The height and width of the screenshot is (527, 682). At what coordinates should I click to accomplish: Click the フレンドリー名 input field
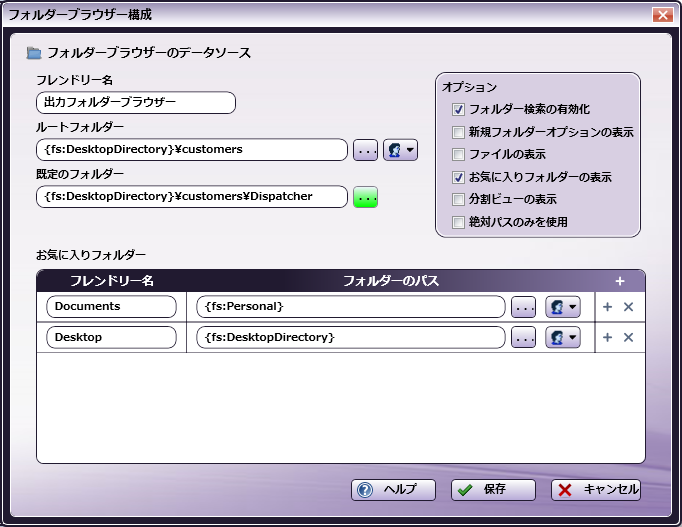[x=136, y=103]
